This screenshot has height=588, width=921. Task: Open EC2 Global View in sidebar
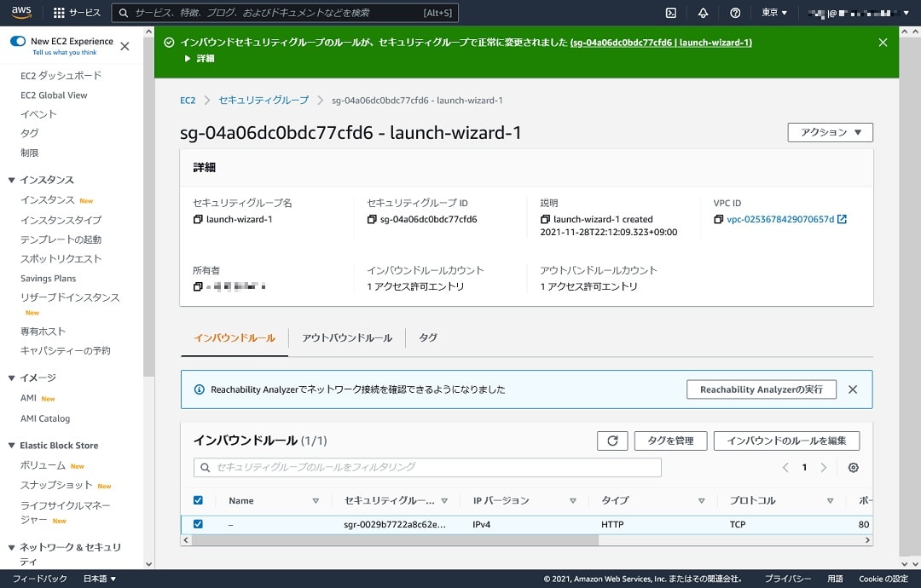click(54, 95)
